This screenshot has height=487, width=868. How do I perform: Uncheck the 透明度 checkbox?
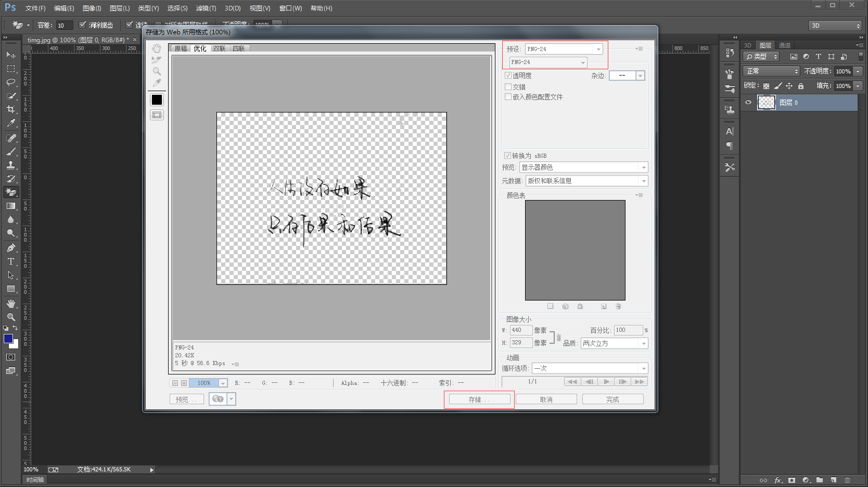point(508,75)
